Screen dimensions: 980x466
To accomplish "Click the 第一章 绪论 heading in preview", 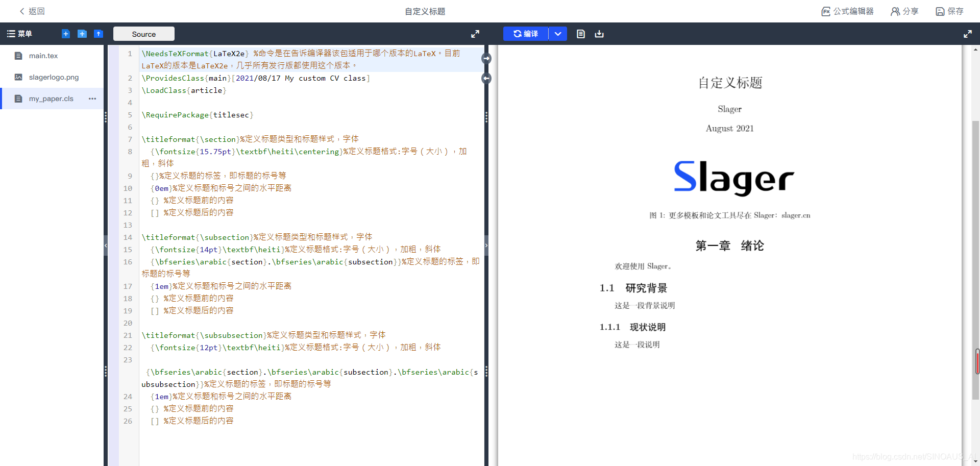I will click(x=730, y=246).
